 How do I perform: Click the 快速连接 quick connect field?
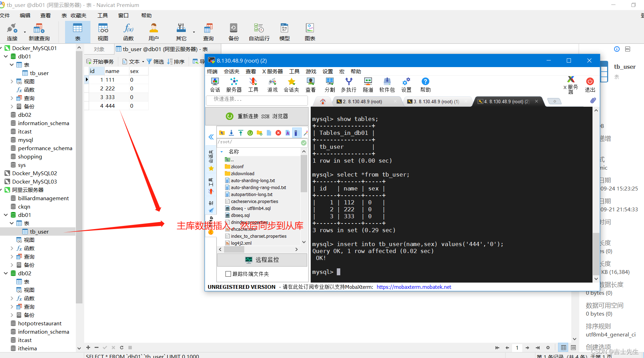[x=257, y=100]
